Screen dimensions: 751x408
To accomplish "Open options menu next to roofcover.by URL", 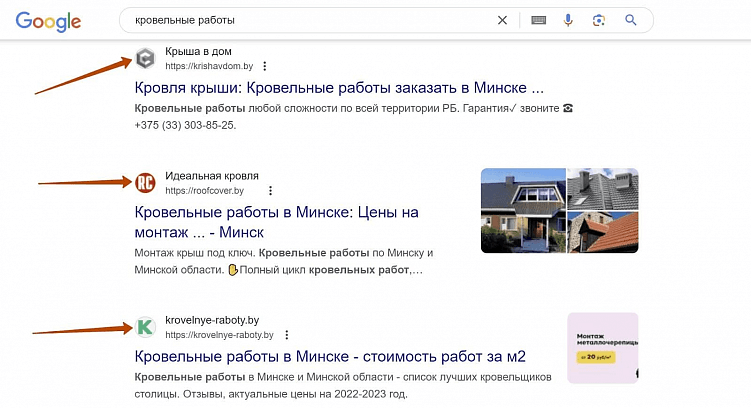I will (x=271, y=191).
